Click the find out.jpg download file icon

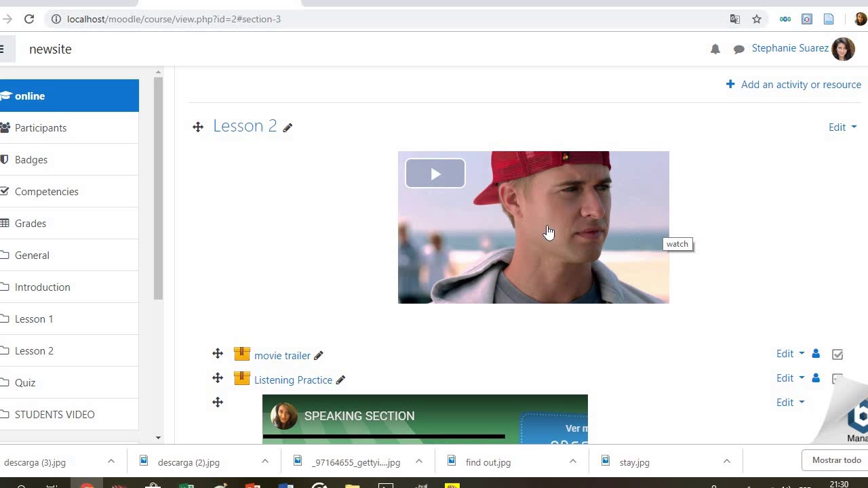452,461
